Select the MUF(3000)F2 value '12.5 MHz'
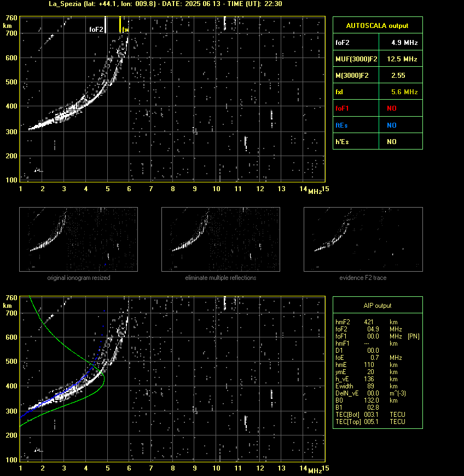 (402, 59)
